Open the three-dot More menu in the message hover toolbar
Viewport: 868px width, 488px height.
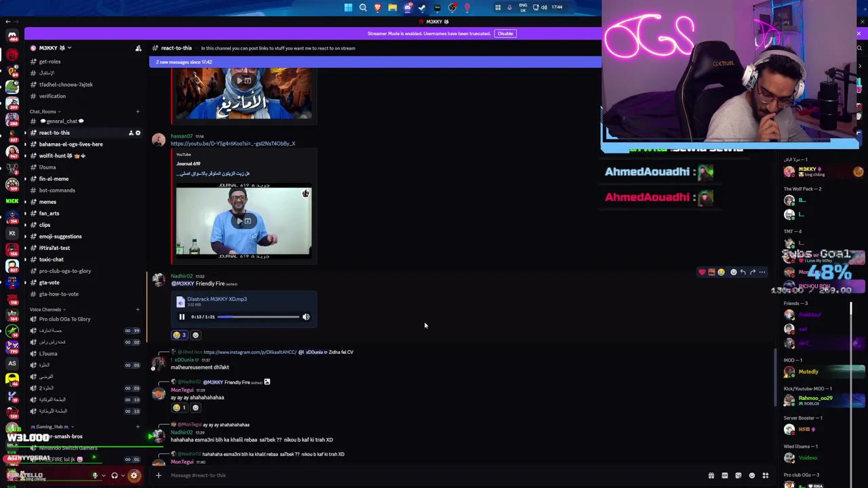coord(762,272)
